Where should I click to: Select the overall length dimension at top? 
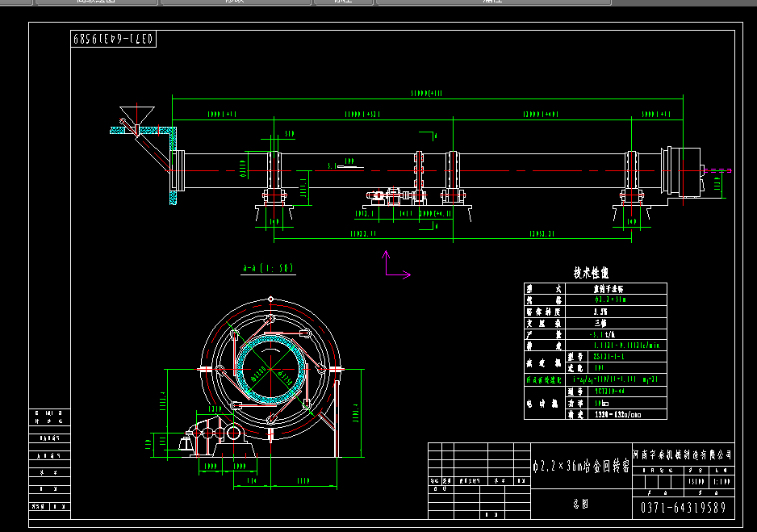coord(428,94)
